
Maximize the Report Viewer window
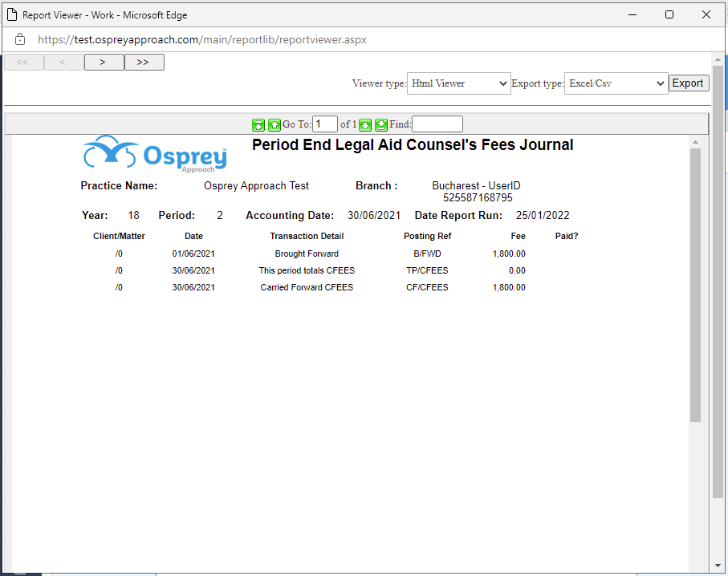click(x=669, y=15)
